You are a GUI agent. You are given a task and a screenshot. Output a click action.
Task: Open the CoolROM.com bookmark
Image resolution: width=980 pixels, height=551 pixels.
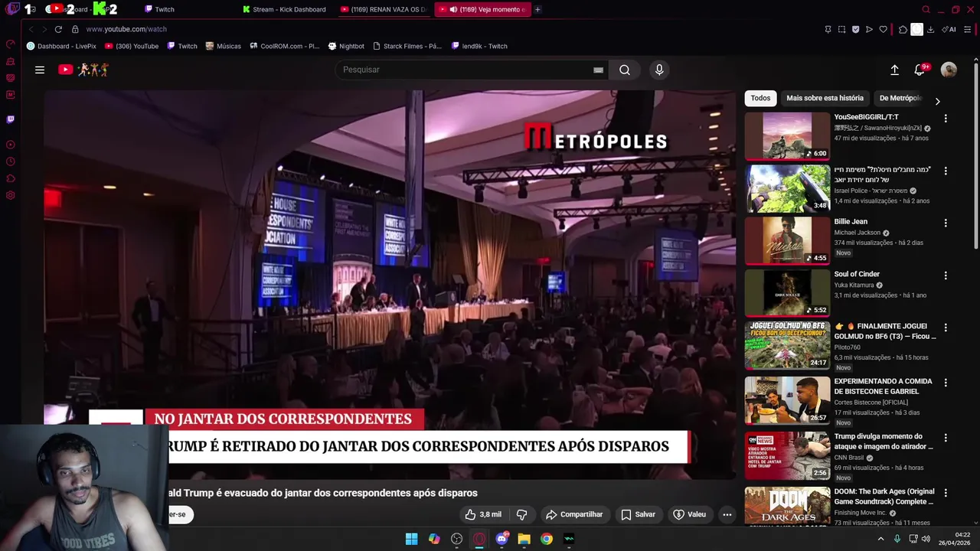tap(283, 46)
